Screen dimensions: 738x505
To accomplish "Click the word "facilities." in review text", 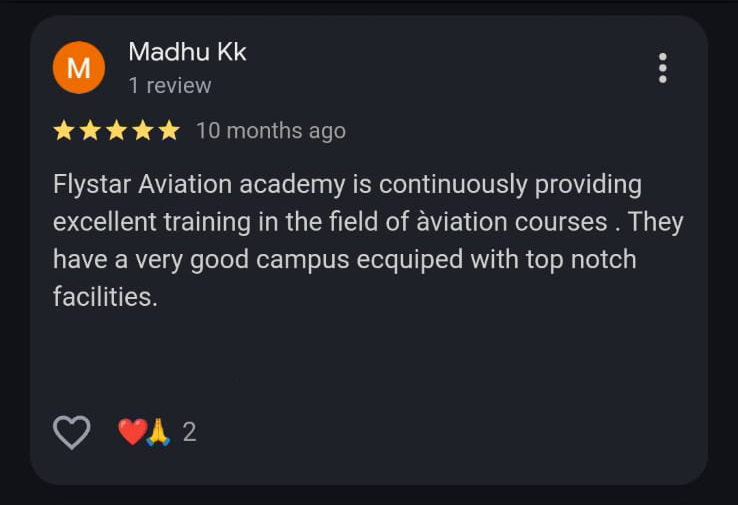I will 105,296.
